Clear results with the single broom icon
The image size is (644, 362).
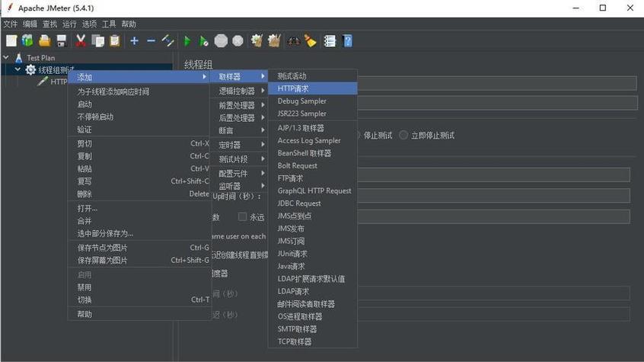[x=257, y=40]
